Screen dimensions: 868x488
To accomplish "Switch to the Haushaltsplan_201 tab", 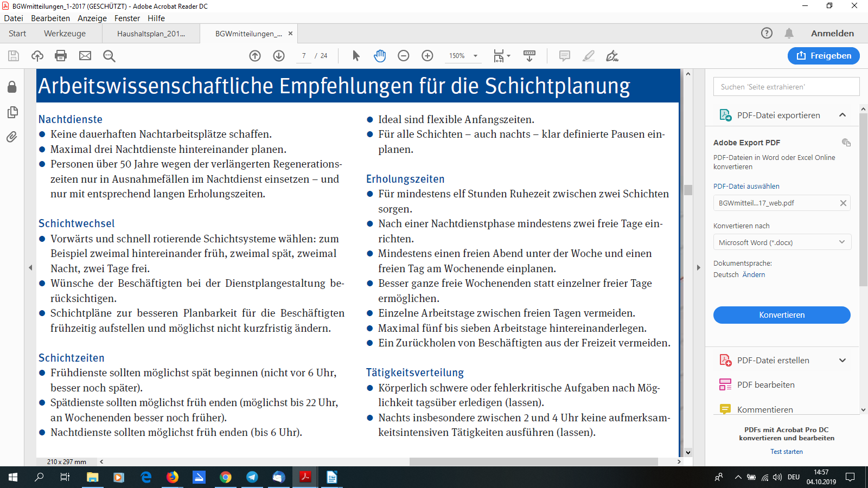I will 151,34.
